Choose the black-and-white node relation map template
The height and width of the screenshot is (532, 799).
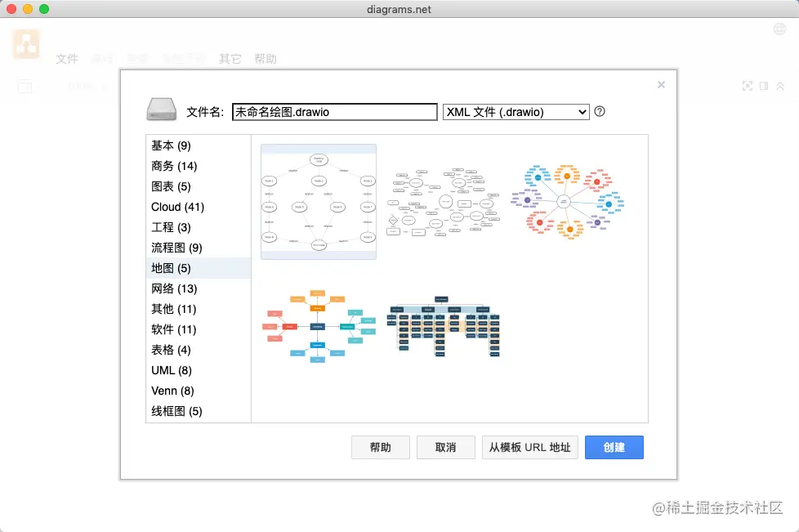319,202
